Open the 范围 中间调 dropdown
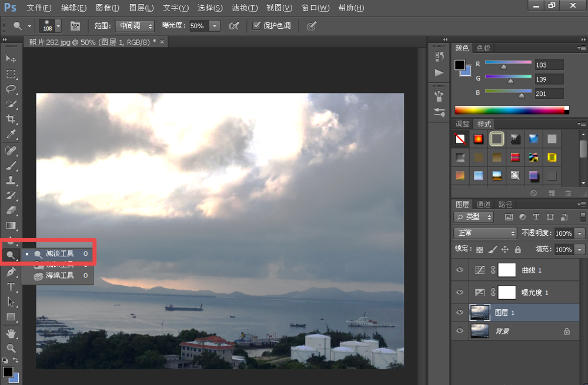This screenshot has height=385, width=588. (x=134, y=26)
